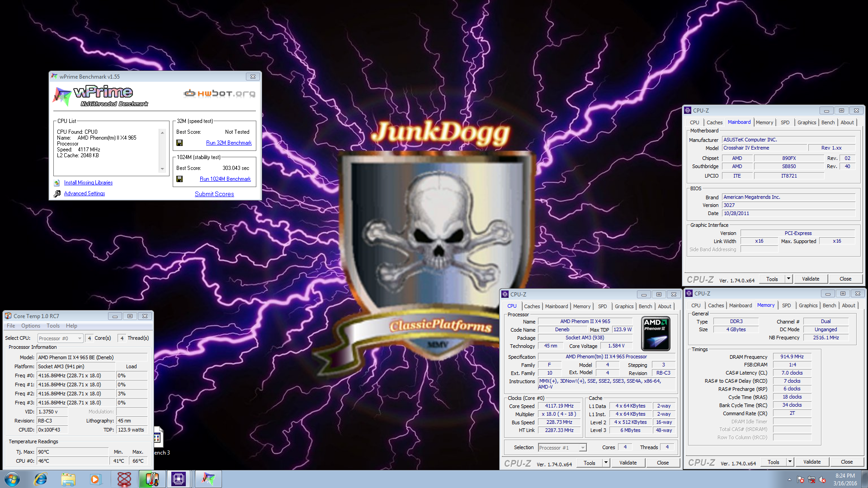The image size is (868, 488).
Task: Open Bench tab in CPU-Z Mainboard window
Action: [x=828, y=122]
